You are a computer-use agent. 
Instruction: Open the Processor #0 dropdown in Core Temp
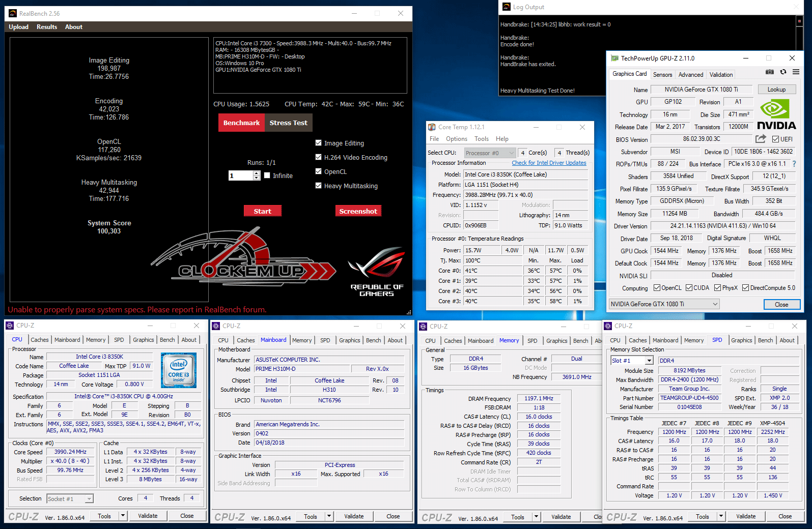pyautogui.click(x=489, y=153)
